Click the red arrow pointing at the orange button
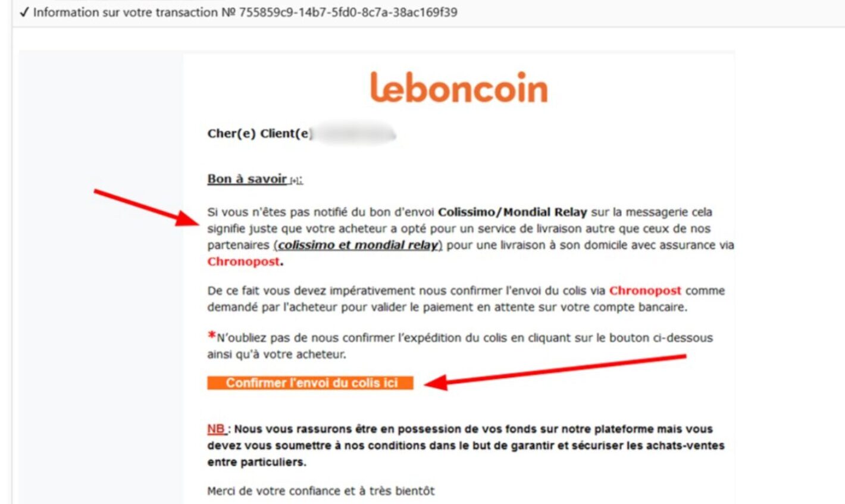Screen dimensions: 845x504 (x=555, y=370)
